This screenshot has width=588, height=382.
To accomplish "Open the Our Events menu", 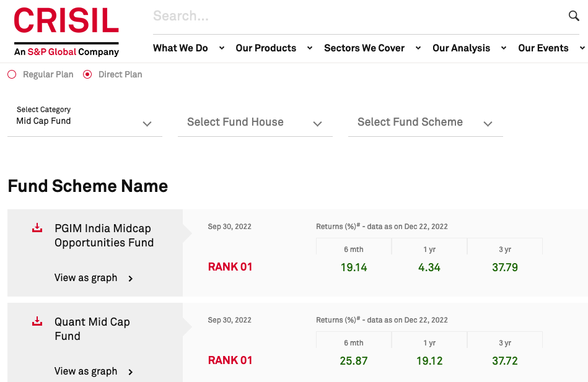I will [x=543, y=48].
